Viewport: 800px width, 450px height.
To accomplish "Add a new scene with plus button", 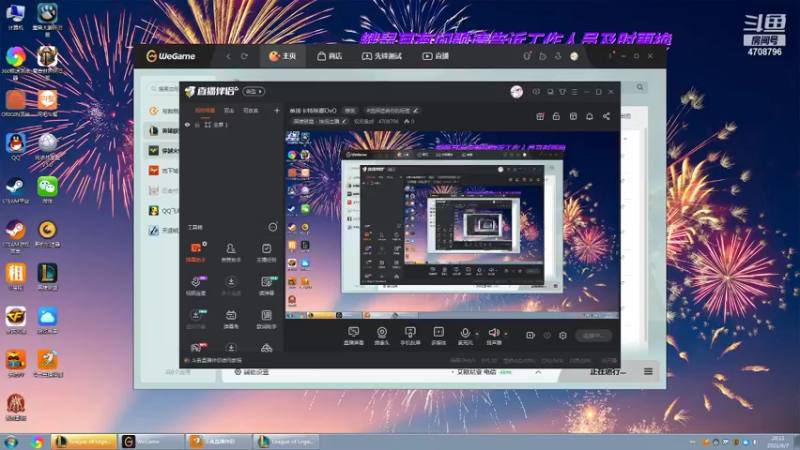I will (277, 110).
